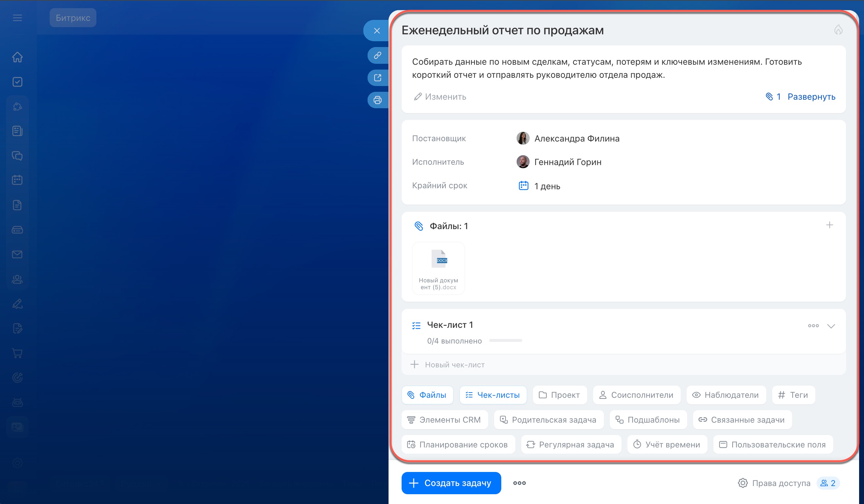
Task: Click the checklist progress bar
Action: click(x=506, y=341)
